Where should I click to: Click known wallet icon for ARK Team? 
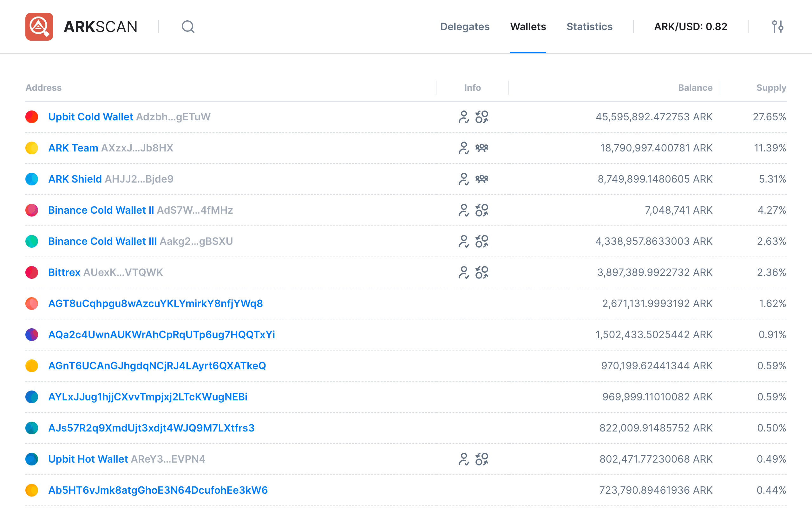coord(464,148)
